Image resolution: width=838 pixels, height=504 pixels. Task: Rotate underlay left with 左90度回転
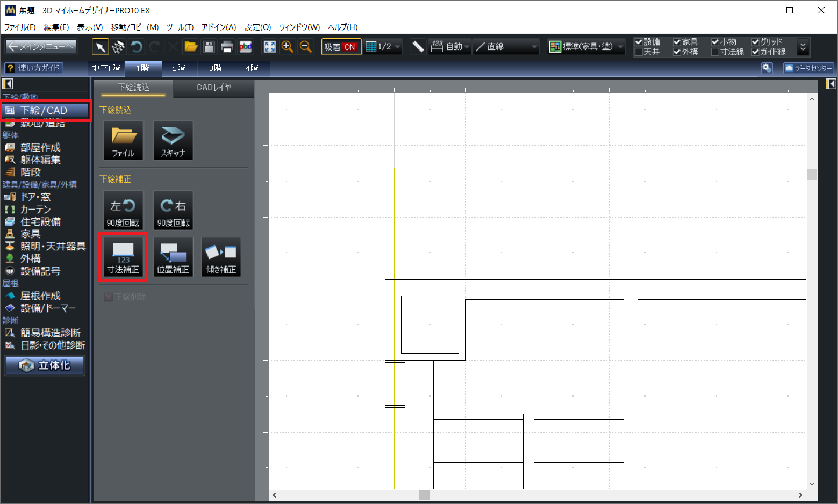pos(123,210)
